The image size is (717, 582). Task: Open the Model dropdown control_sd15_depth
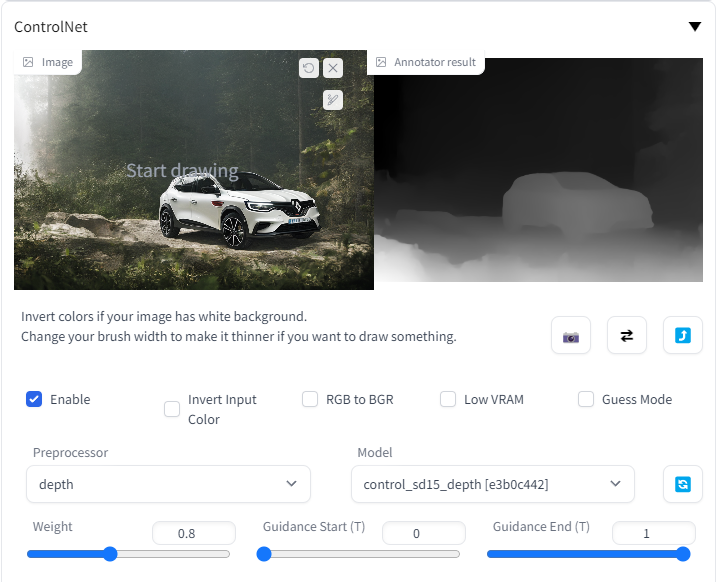coord(492,484)
